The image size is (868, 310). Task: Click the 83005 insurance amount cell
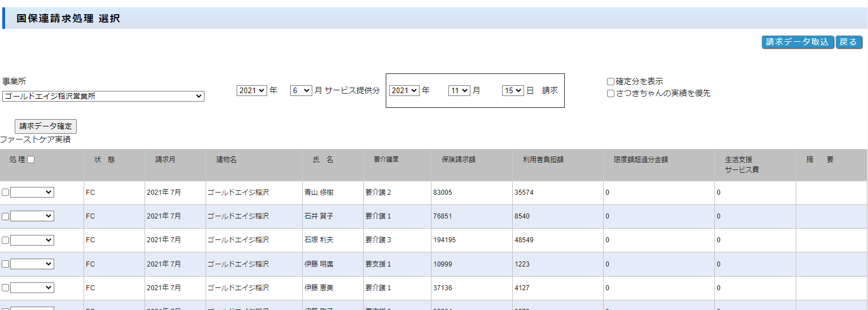click(443, 193)
